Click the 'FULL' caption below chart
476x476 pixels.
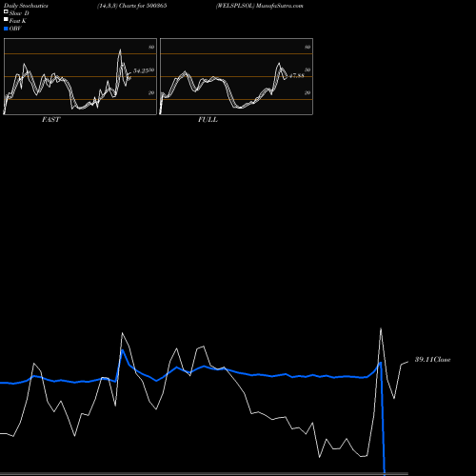click(208, 120)
